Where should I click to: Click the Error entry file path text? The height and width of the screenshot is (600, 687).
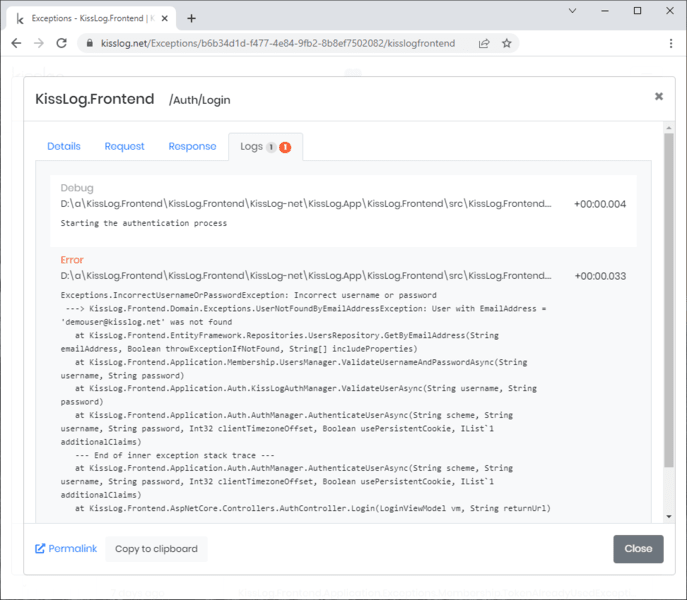[x=306, y=276]
